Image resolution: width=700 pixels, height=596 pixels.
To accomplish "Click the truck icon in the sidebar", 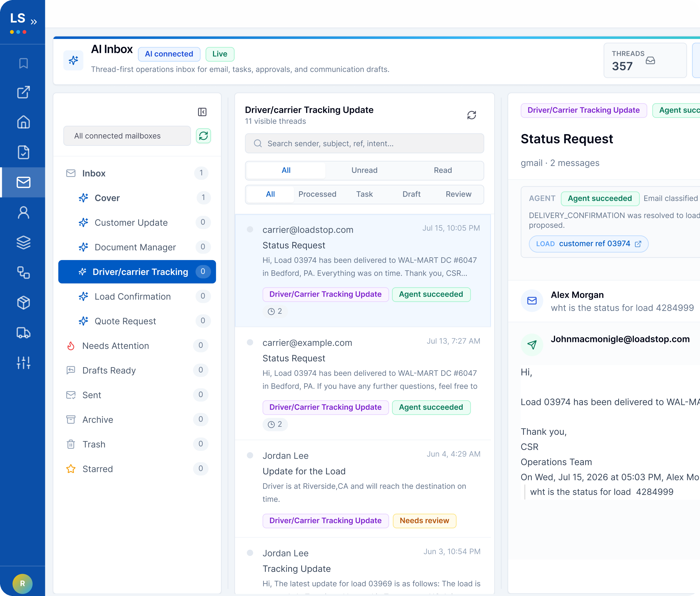I will 23,333.
